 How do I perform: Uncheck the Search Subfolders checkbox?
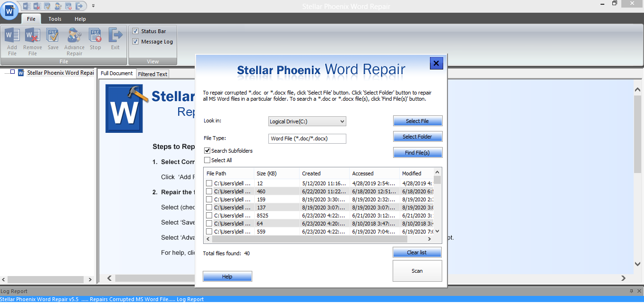[207, 151]
